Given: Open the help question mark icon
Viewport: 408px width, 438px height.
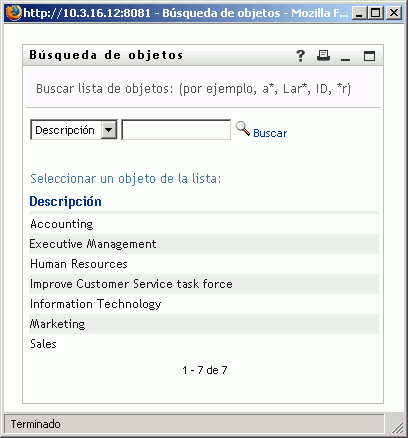Looking at the screenshot, I should click(300, 56).
